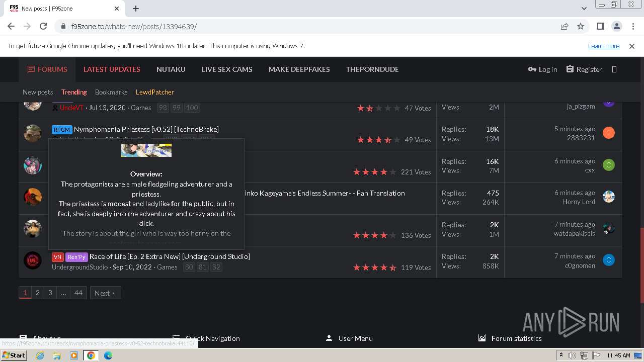The width and height of the screenshot is (644, 362).
Task: Select the Bookmarks sub-tab
Action: click(111, 92)
